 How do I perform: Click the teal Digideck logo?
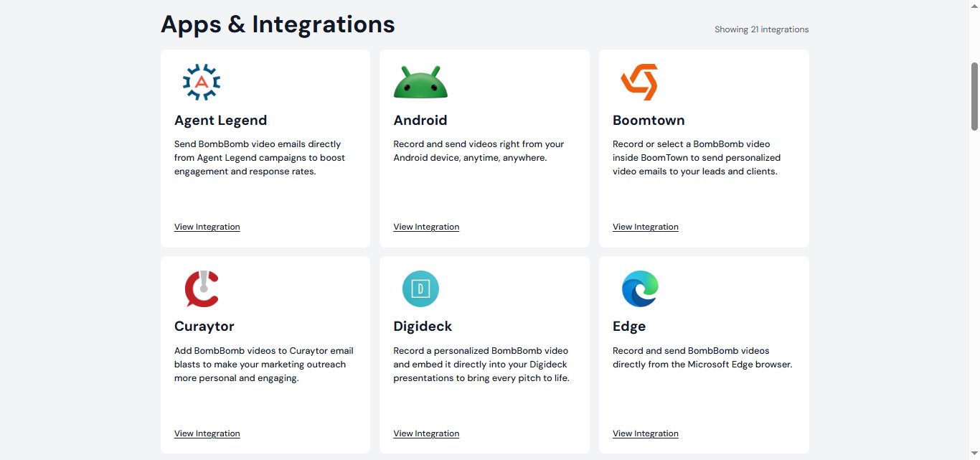pyautogui.click(x=420, y=288)
